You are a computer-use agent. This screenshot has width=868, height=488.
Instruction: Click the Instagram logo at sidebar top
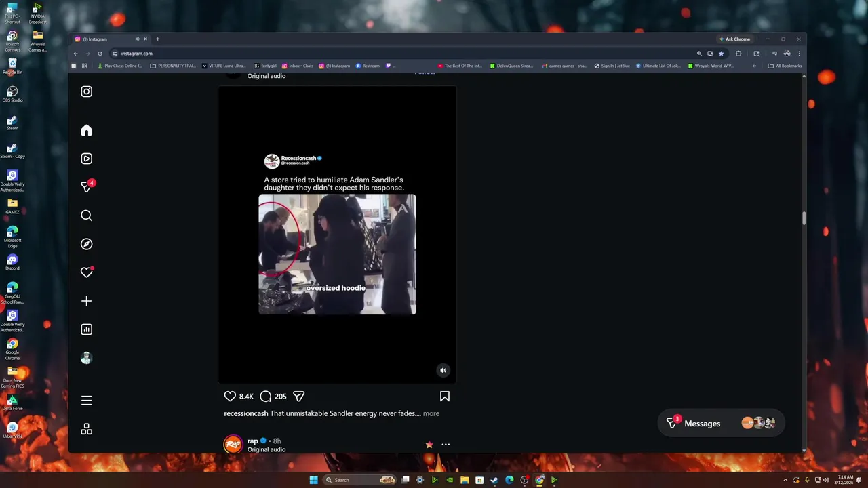(86, 91)
